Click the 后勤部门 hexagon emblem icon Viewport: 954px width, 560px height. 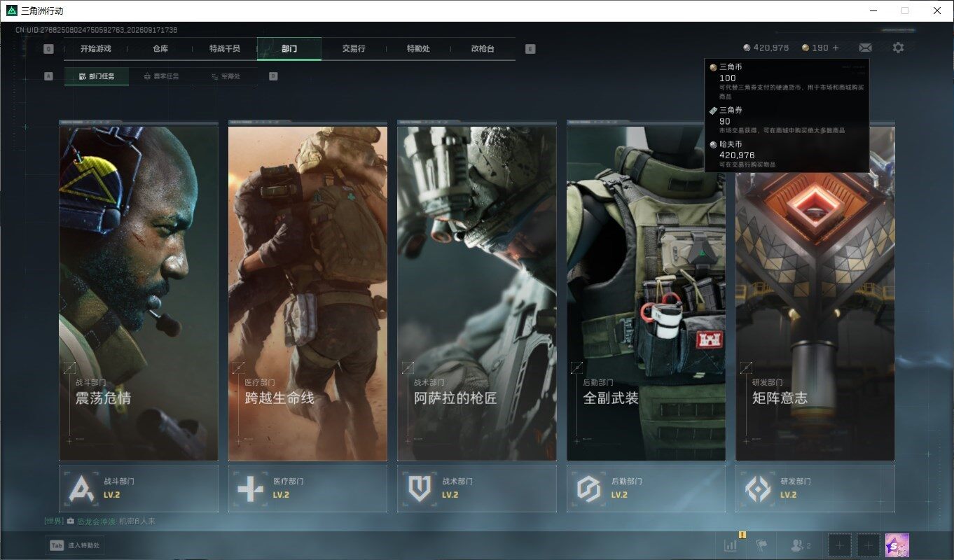588,489
